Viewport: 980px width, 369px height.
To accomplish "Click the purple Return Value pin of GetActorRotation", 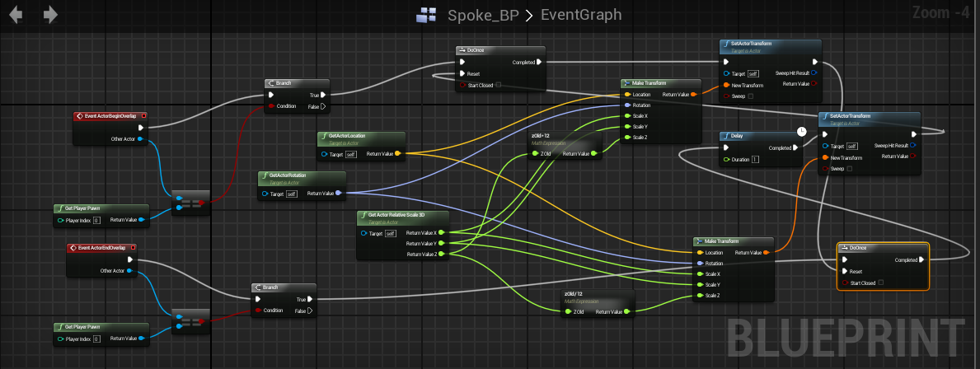I will click(338, 194).
